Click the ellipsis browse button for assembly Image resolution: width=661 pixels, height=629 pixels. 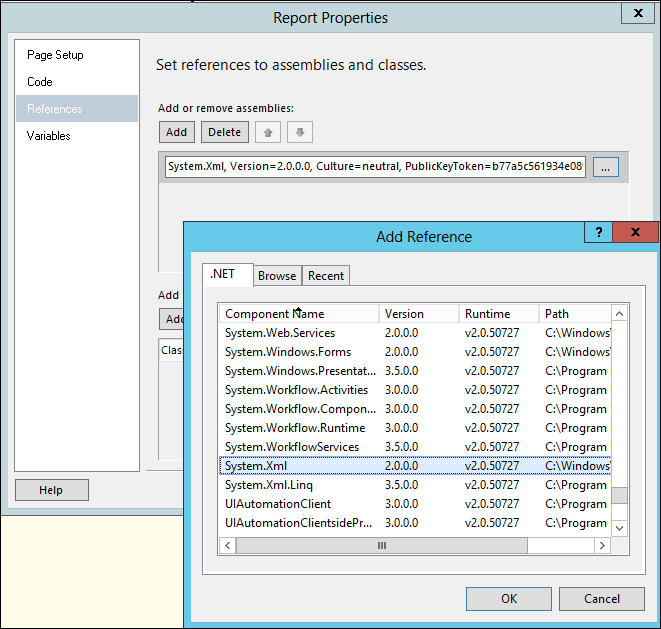pos(606,167)
